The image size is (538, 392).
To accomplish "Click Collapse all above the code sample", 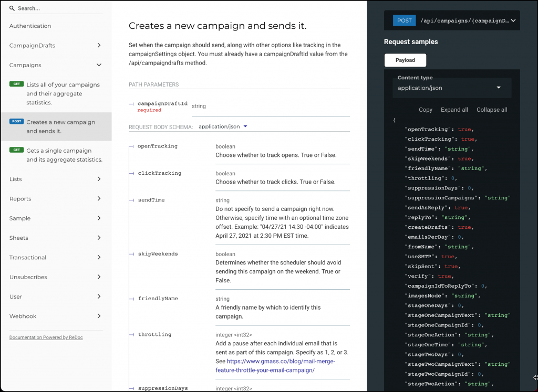I will (492, 110).
